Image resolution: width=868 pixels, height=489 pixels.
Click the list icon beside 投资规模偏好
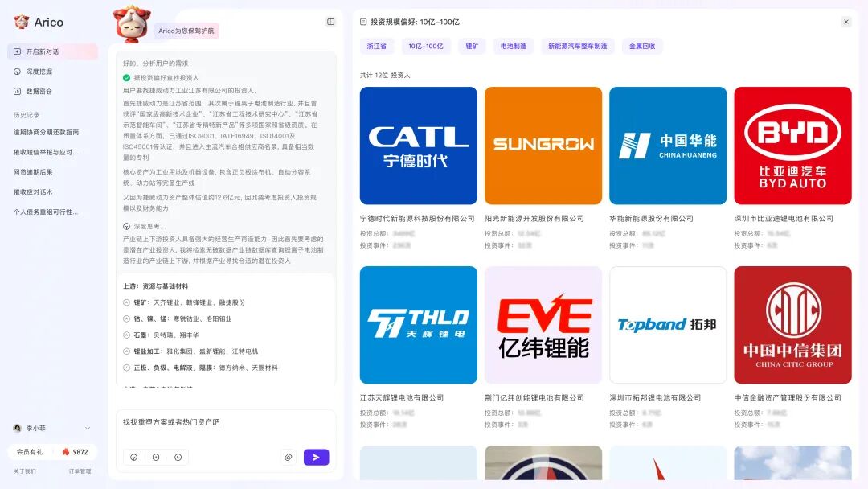[x=363, y=22]
